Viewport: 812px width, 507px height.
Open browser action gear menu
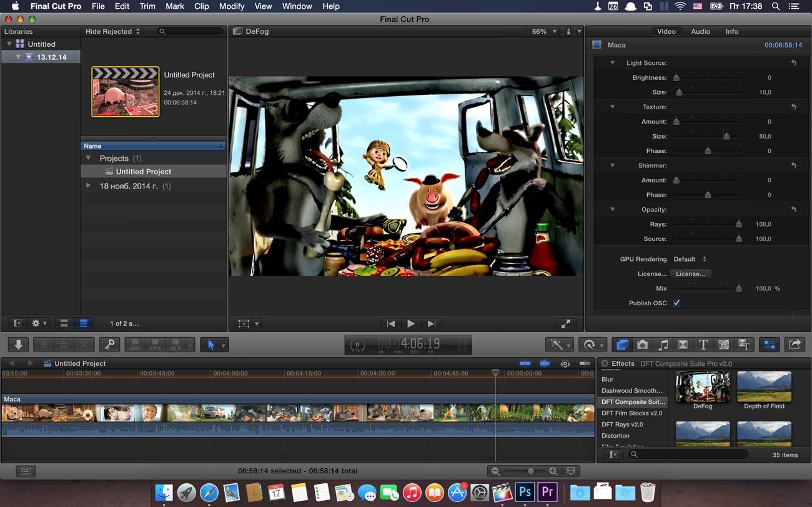[39, 323]
